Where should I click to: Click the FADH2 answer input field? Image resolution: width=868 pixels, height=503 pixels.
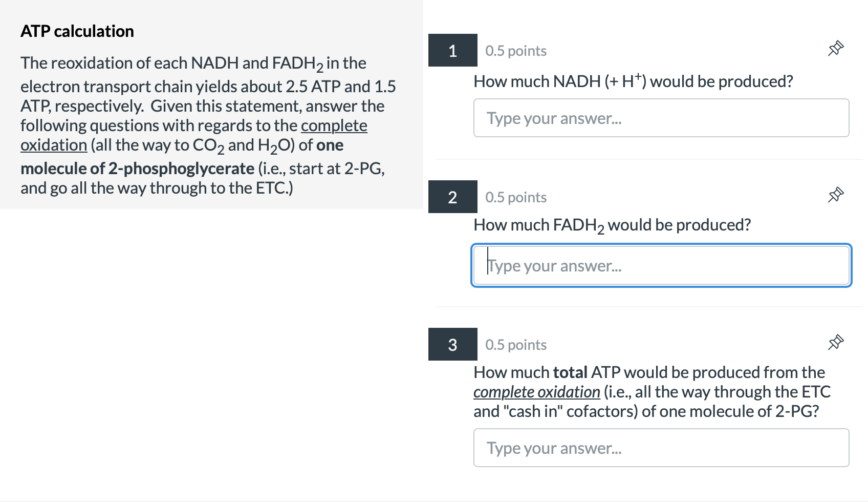tap(661, 265)
